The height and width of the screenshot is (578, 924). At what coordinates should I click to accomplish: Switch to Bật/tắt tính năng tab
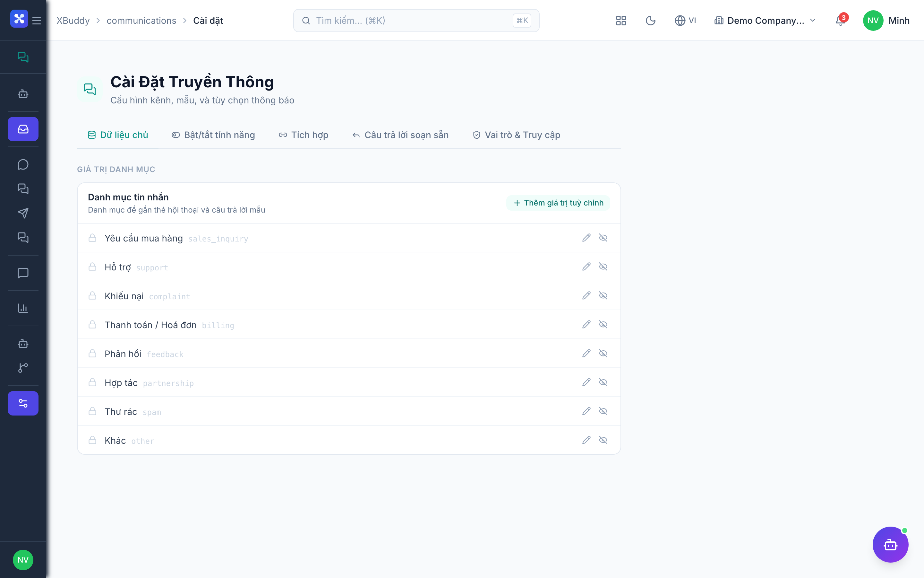pyautogui.click(x=213, y=135)
